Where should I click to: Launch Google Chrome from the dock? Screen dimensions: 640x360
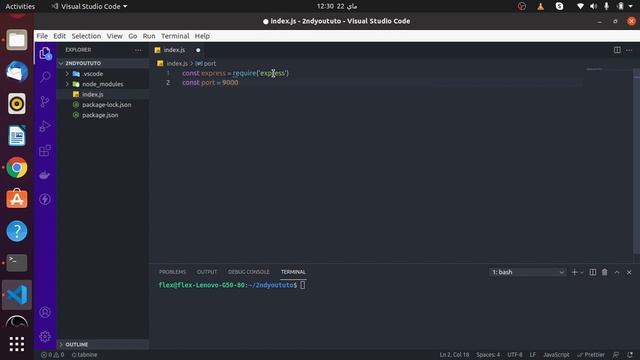[17, 167]
